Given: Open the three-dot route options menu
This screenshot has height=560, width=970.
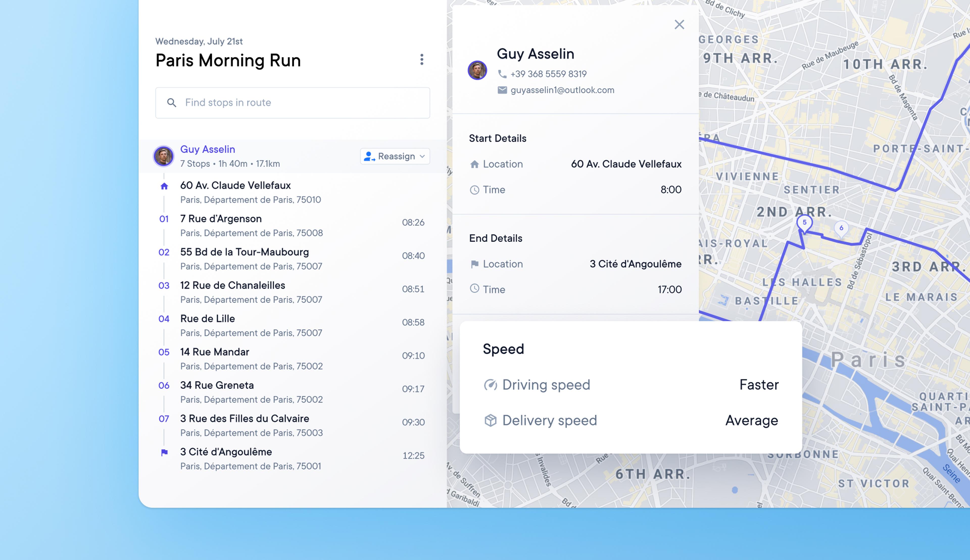Looking at the screenshot, I should [x=422, y=59].
